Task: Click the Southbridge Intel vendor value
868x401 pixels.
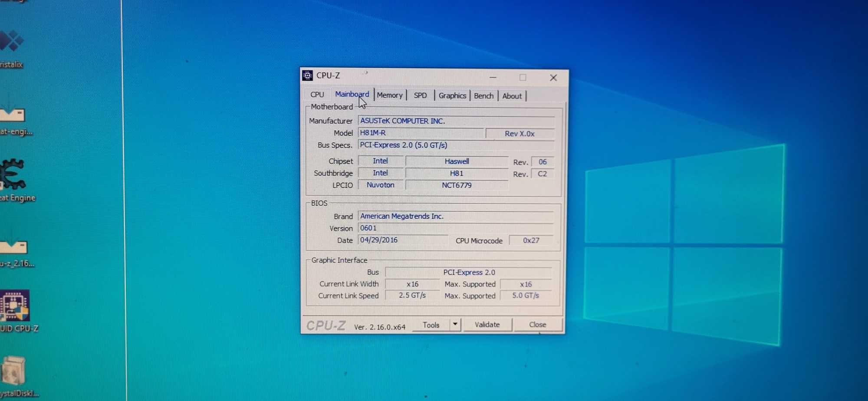Action: pos(380,173)
